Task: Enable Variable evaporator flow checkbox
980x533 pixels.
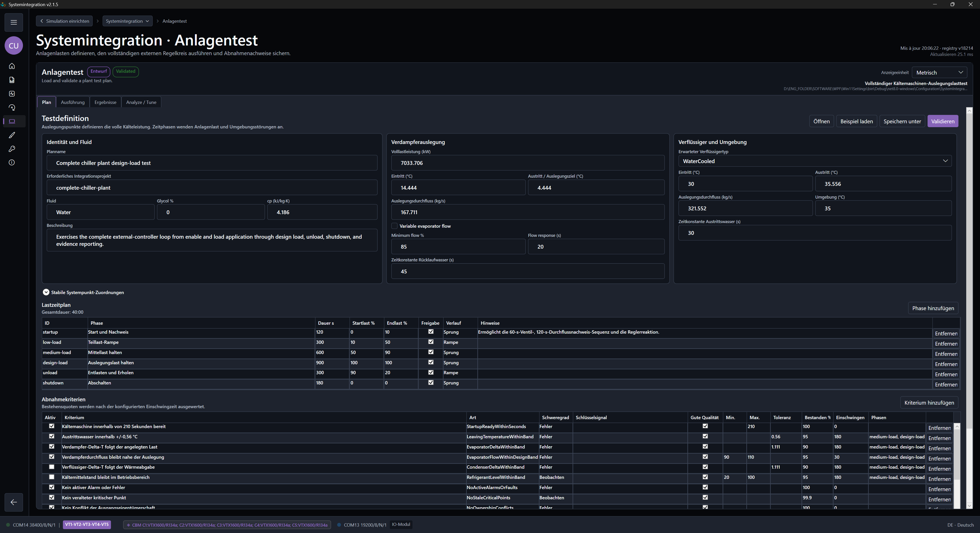Action: pyautogui.click(x=395, y=226)
